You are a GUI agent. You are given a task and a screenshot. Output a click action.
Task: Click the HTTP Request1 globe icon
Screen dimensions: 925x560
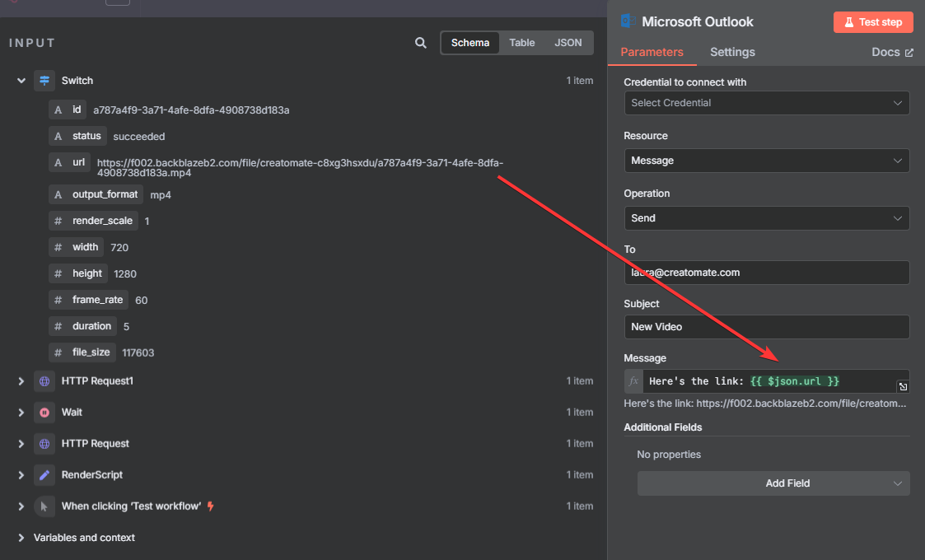(44, 381)
